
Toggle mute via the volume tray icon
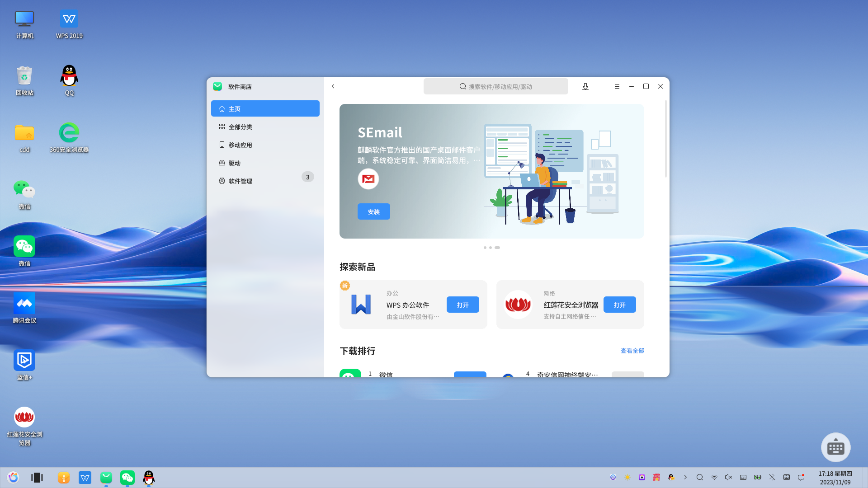point(728,477)
